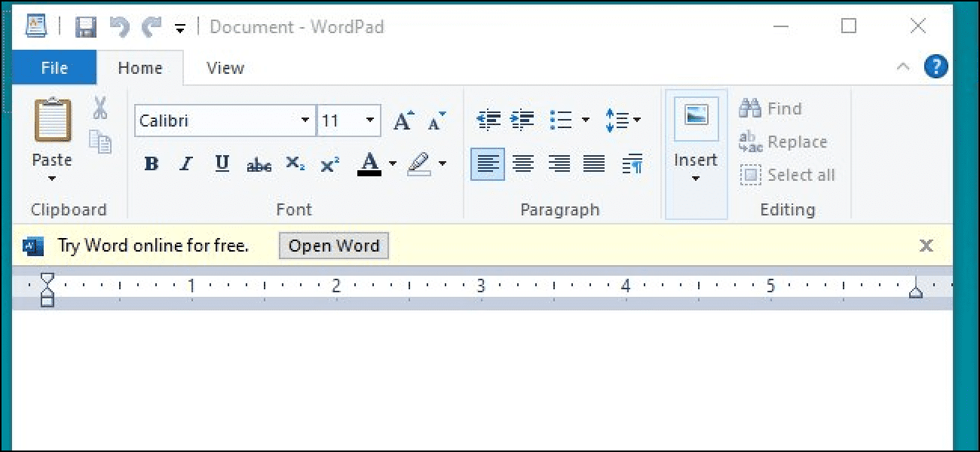980x452 pixels.
Task: Cut selected text with scissors icon
Action: (x=100, y=108)
